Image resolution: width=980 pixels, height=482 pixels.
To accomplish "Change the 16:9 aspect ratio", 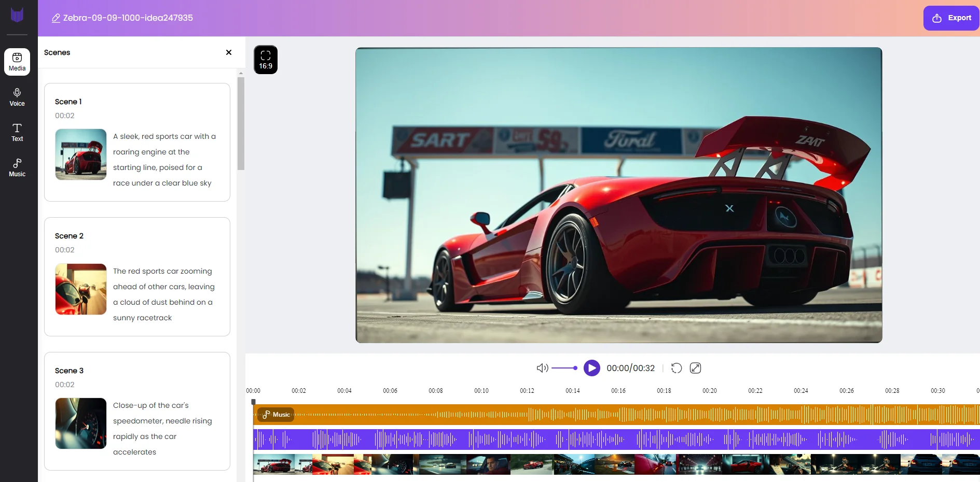I will [266, 60].
